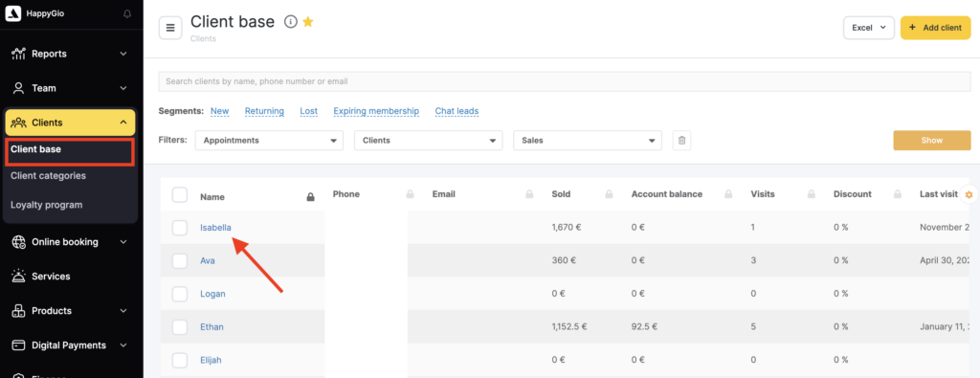Screen dimensions: 980x378
Task: Click lock icon in Discount column
Action: pos(897,194)
